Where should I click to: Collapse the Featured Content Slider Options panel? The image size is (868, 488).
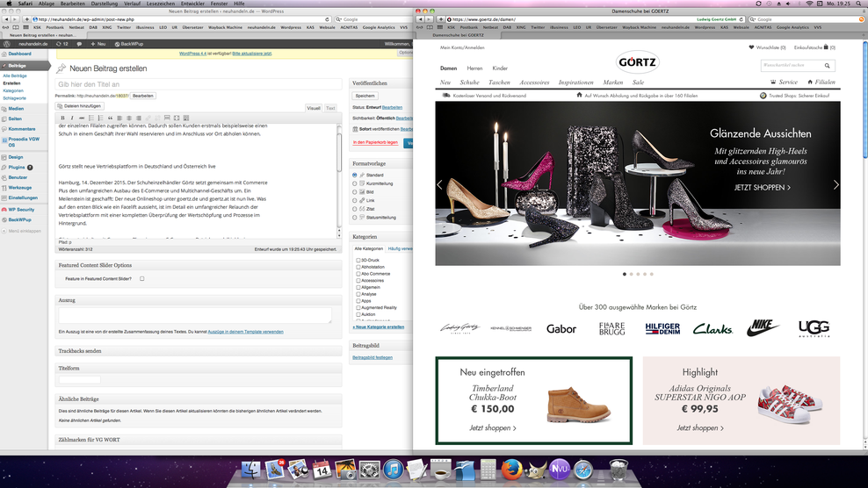[199, 265]
